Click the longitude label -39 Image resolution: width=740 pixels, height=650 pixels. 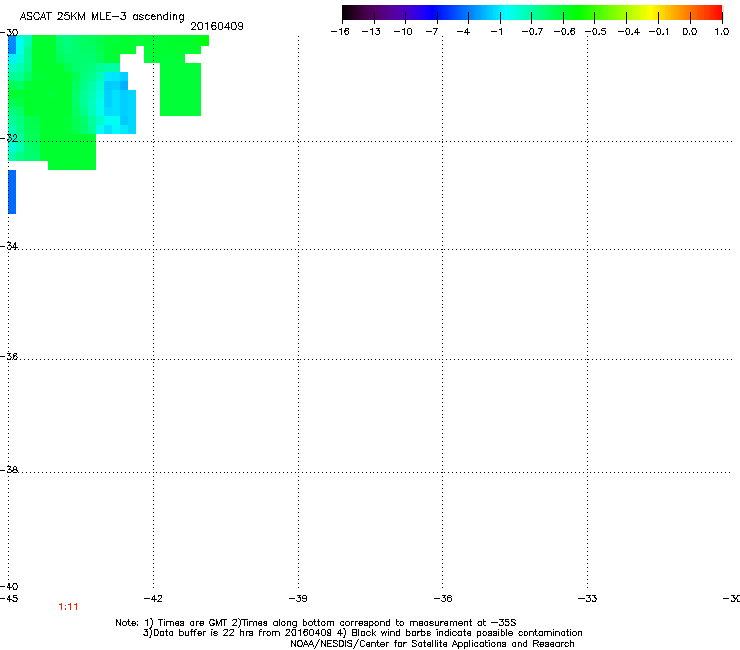pyautogui.click(x=298, y=599)
